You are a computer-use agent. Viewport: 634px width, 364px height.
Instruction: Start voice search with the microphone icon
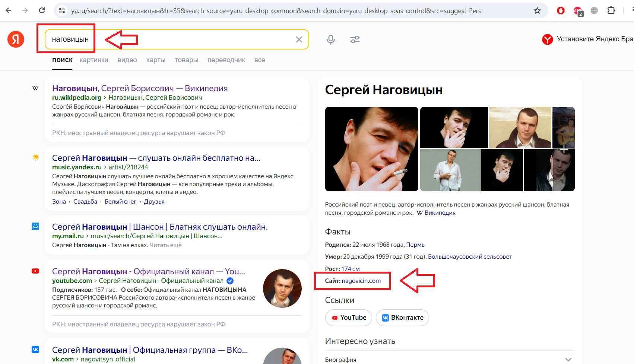pyautogui.click(x=330, y=39)
